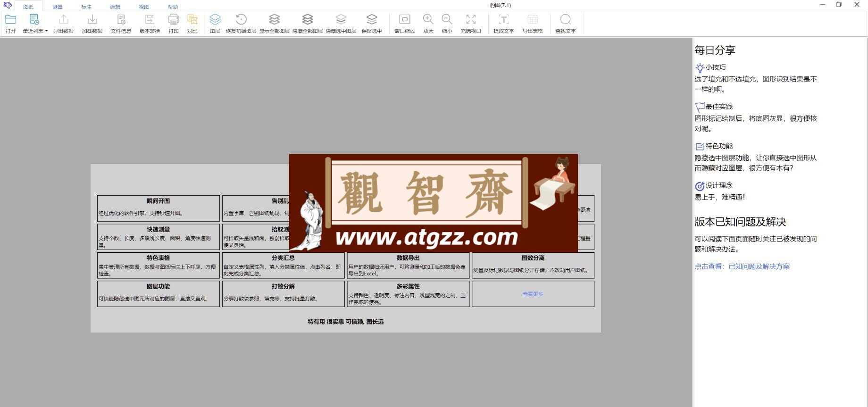The height and width of the screenshot is (407, 868).
Task: Open the 最近列表 recent files dropdown
Action: pyautogui.click(x=35, y=24)
